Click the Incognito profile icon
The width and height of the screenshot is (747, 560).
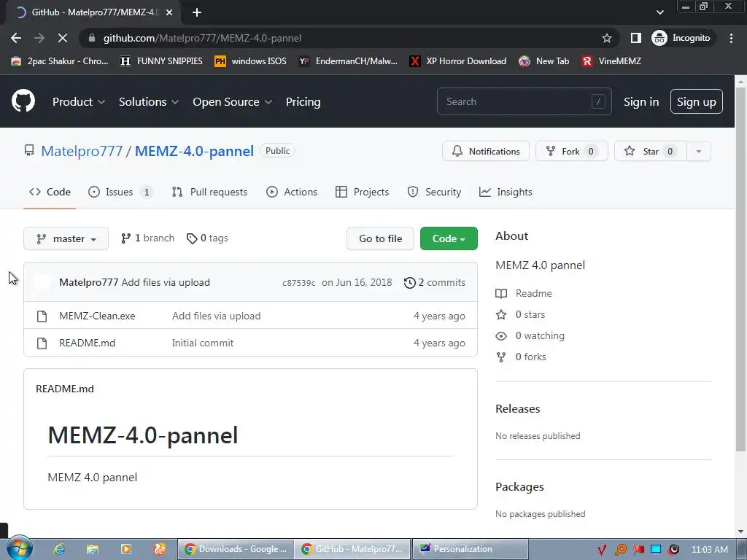659,38
